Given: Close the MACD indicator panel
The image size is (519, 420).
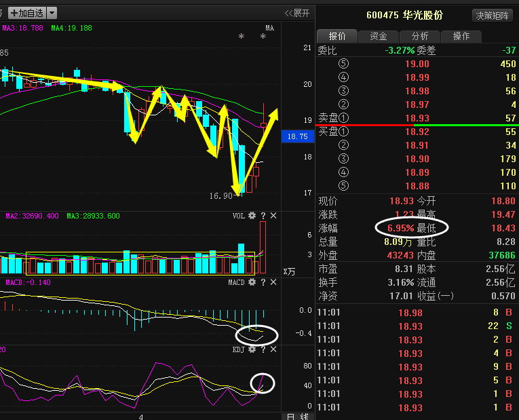Looking at the screenshot, I should (x=273, y=282).
